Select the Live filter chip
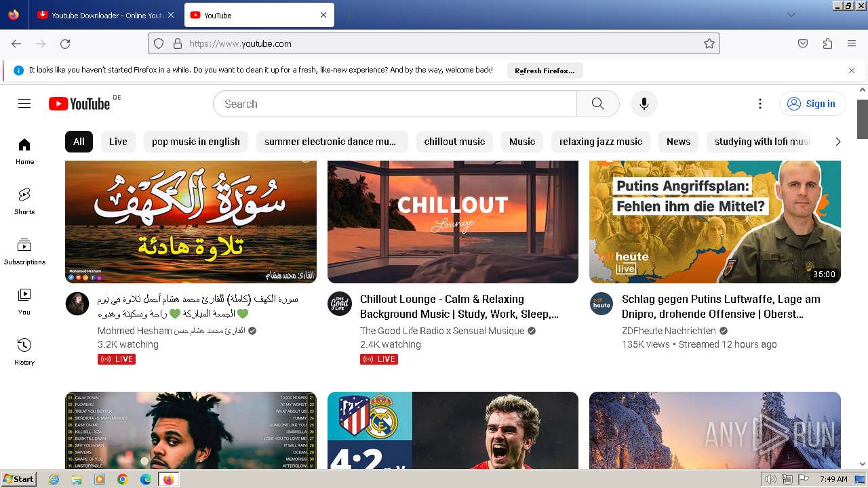Screen dimensions: 868x488 118,142
